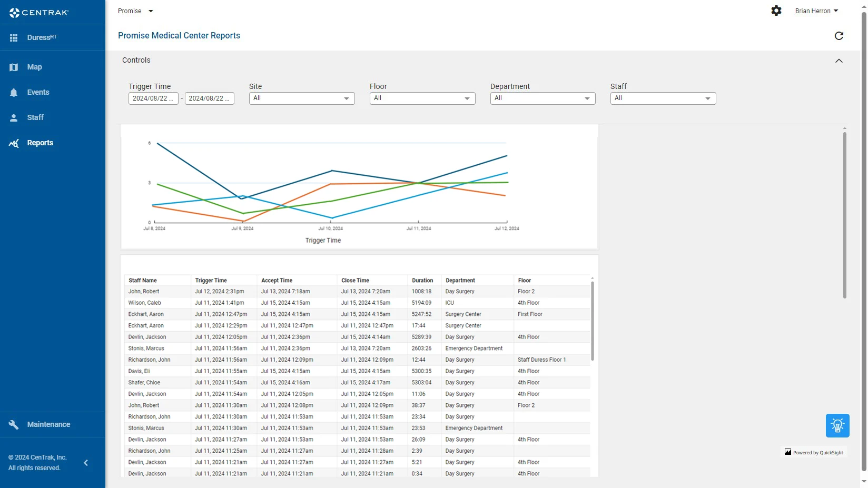Click the '38:37' duration cell

pos(419,406)
